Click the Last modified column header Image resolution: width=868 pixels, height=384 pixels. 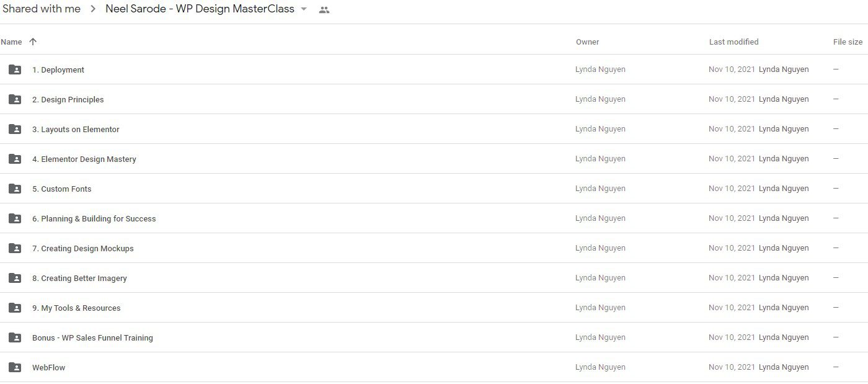coord(733,42)
